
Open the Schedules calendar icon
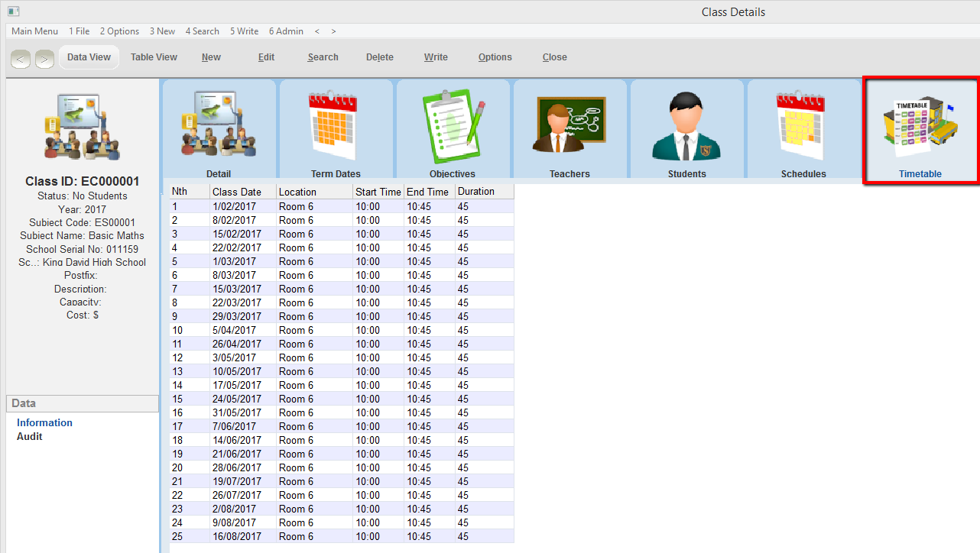(803, 128)
